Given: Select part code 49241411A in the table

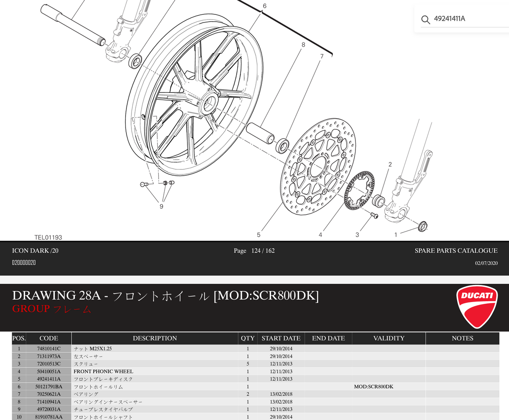Looking at the screenshot, I should (49, 379).
